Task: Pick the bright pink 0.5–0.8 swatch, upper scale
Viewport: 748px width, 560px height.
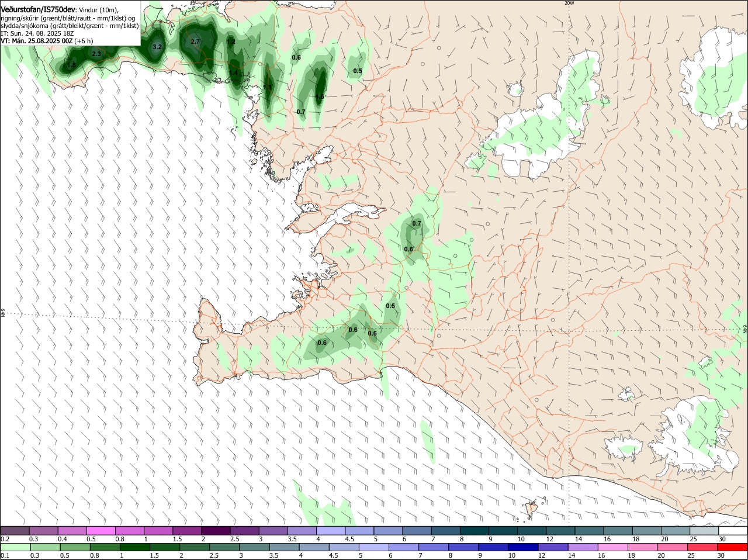Action: pyautogui.click(x=101, y=531)
